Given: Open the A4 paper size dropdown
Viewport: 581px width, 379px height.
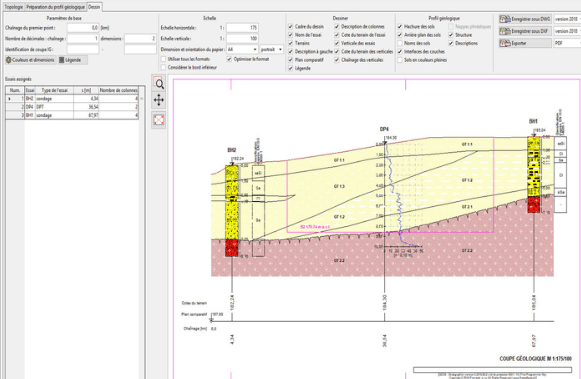Looking at the screenshot, I should pyautogui.click(x=242, y=49).
